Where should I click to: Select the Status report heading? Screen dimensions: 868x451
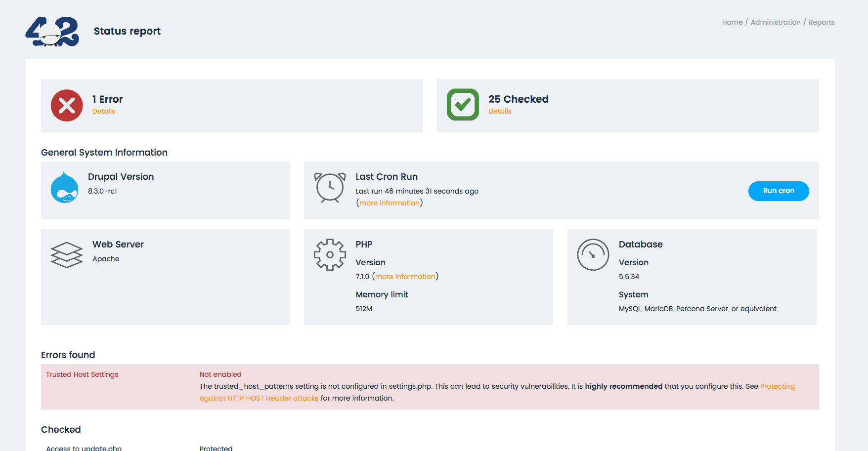(x=127, y=31)
